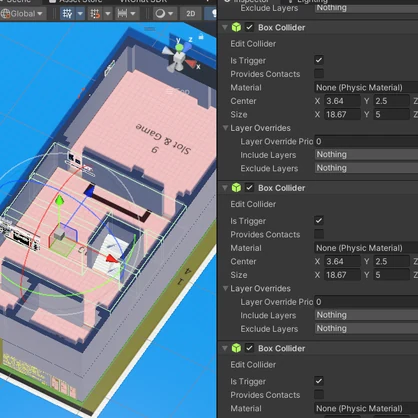
Task: Click the increment snapping ruler icon
Action: (x=122, y=14)
